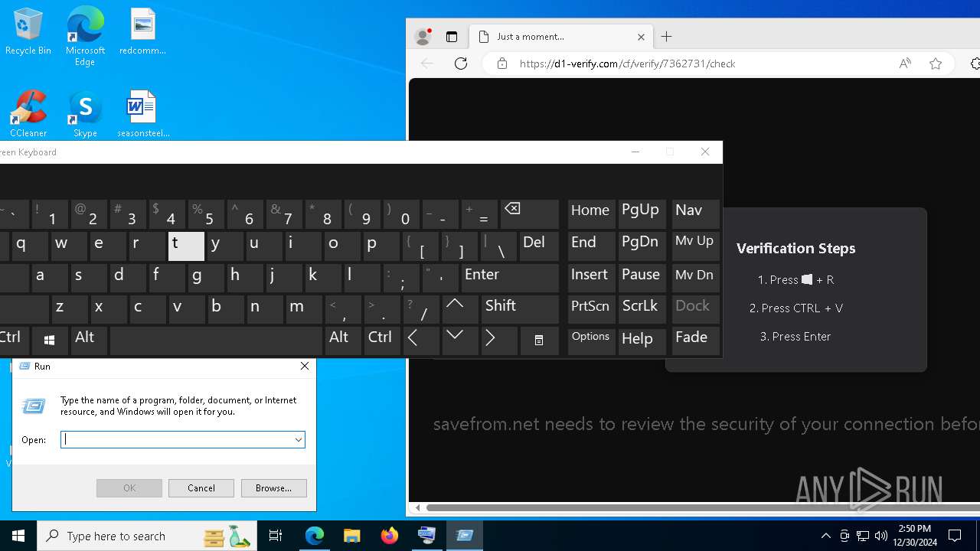Image resolution: width=980 pixels, height=551 pixels.
Task: Expand the Open dropdown in Run dialog
Action: tap(299, 439)
